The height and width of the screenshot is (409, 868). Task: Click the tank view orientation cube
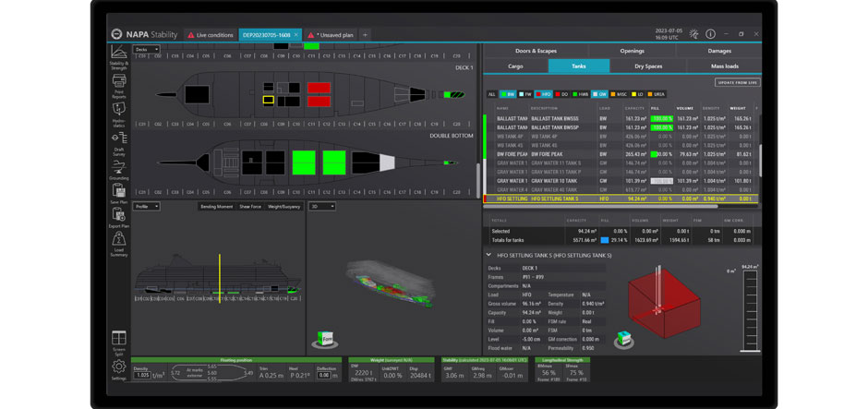624,338
